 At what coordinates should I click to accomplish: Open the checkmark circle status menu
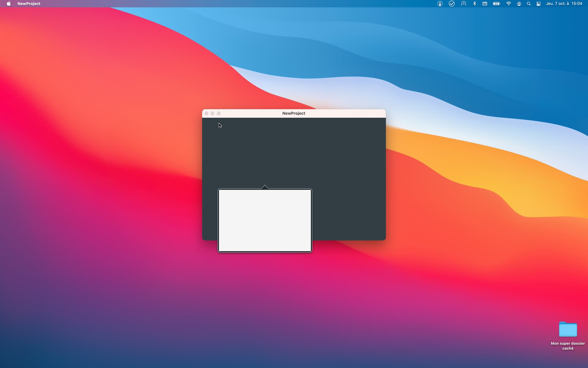[452, 4]
